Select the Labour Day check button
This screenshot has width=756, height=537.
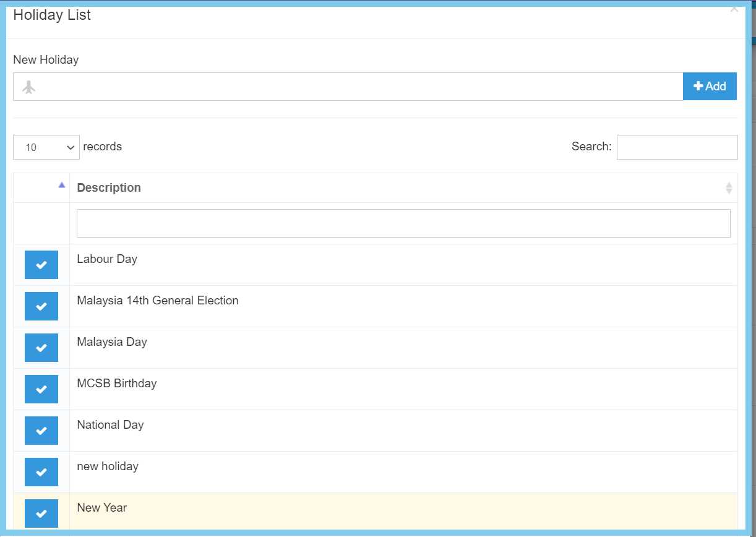coord(41,265)
